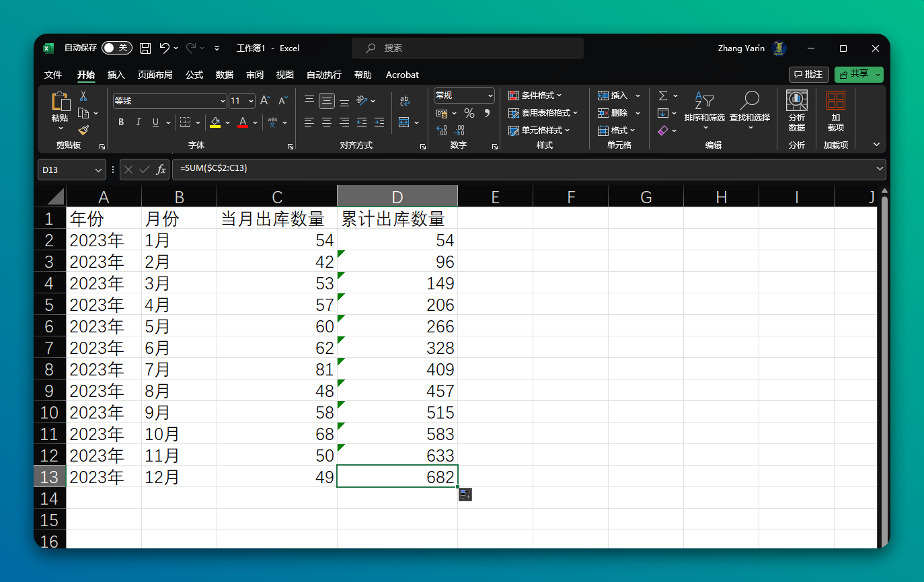Apply comma style number format
The width and height of the screenshot is (924, 582).
(487, 113)
